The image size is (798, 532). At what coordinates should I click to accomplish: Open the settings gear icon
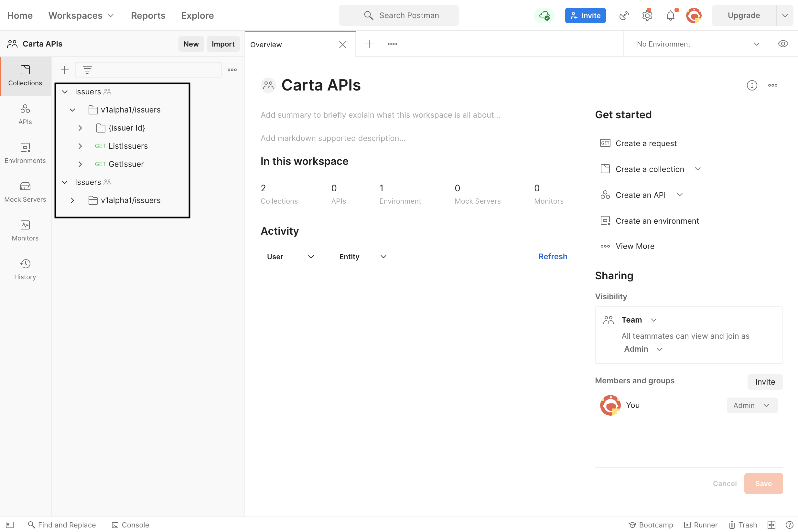click(647, 16)
